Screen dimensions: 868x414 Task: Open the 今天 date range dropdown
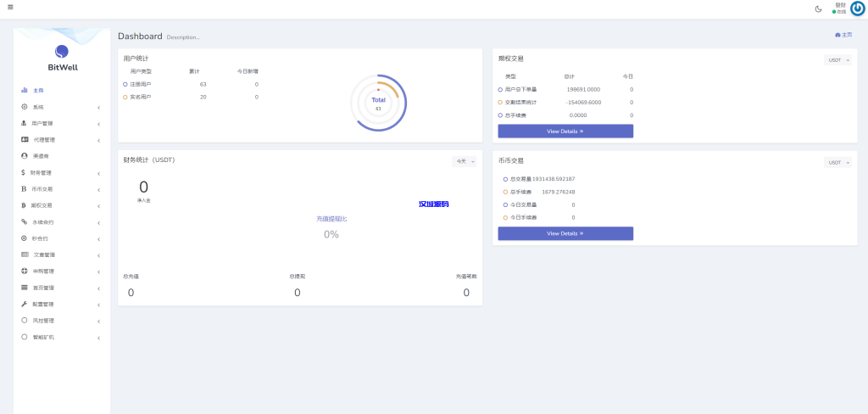pyautogui.click(x=465, y=161)
